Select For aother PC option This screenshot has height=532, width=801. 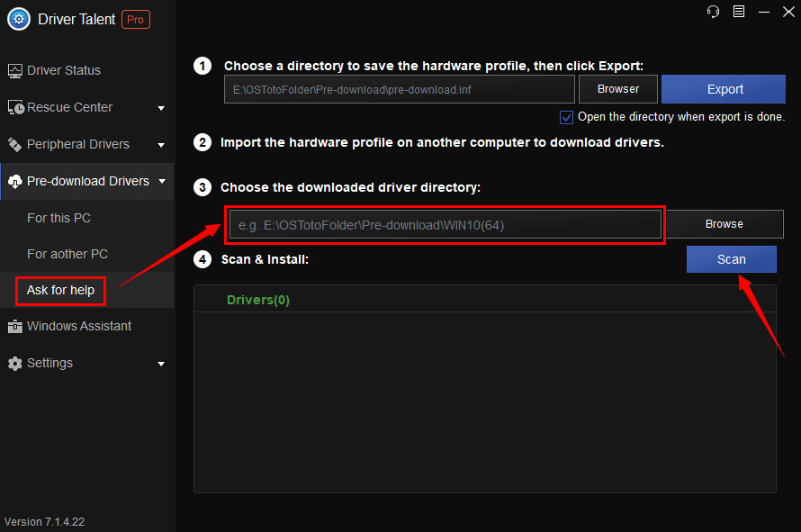point(65,254)
